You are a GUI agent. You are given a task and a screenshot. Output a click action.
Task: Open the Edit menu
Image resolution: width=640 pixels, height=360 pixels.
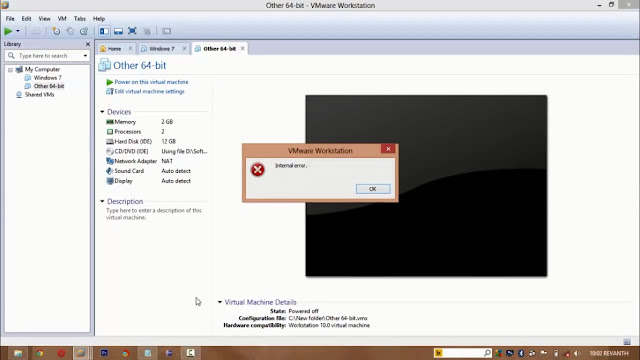(x=27, y=18)
